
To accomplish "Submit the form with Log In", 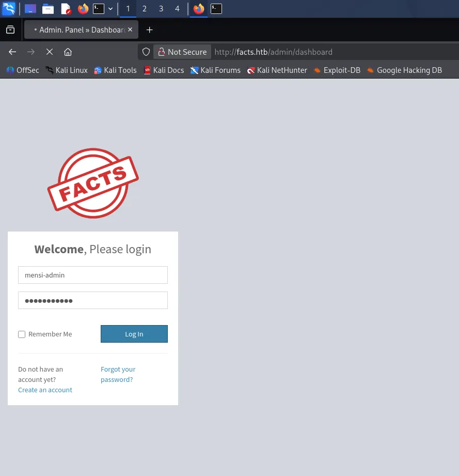I will [134, 334].
